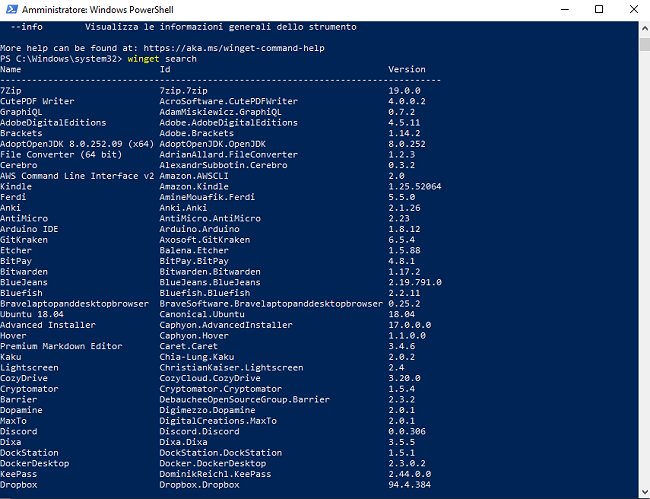Click 'AdamMiskiewicz.GraphiQL' Id
The image size is (650, 499).
tap(221, 112)
